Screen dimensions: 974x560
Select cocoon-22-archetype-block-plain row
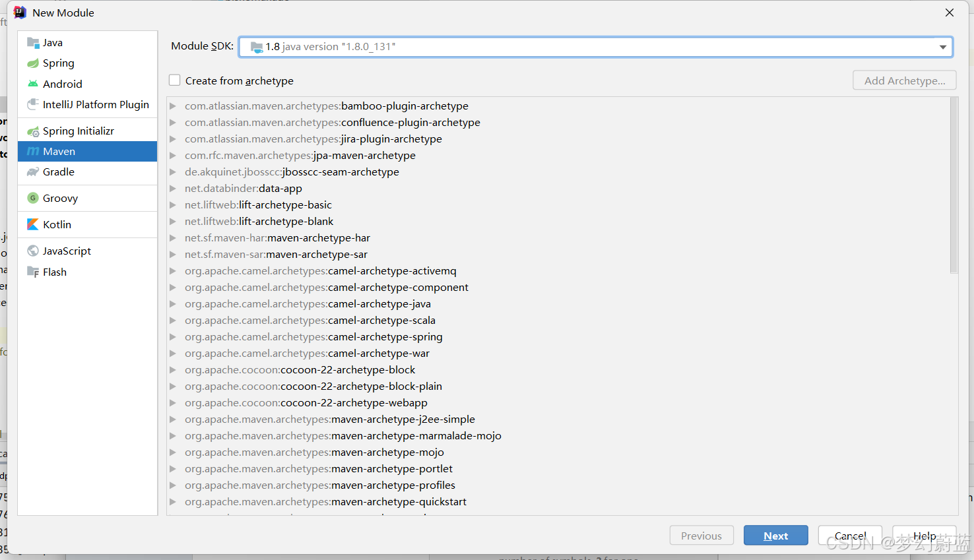point(558,387)
